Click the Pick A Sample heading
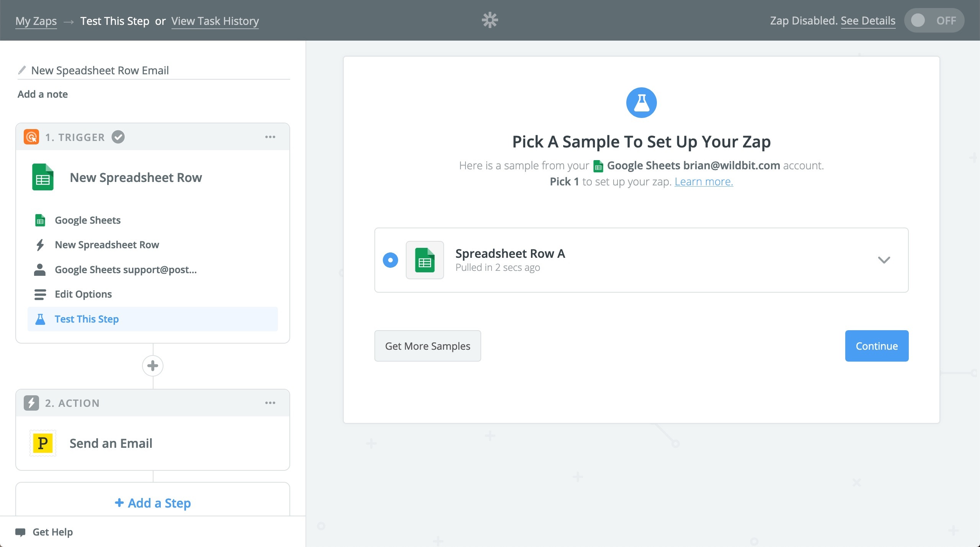The width and height of the screenshot is (980, 547). (x=642, y=142)
